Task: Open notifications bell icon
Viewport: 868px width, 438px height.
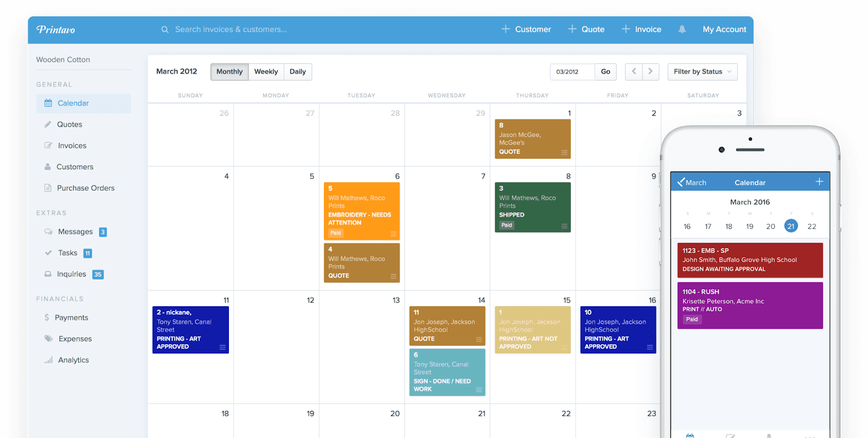Action: click(x=682, y=29)
